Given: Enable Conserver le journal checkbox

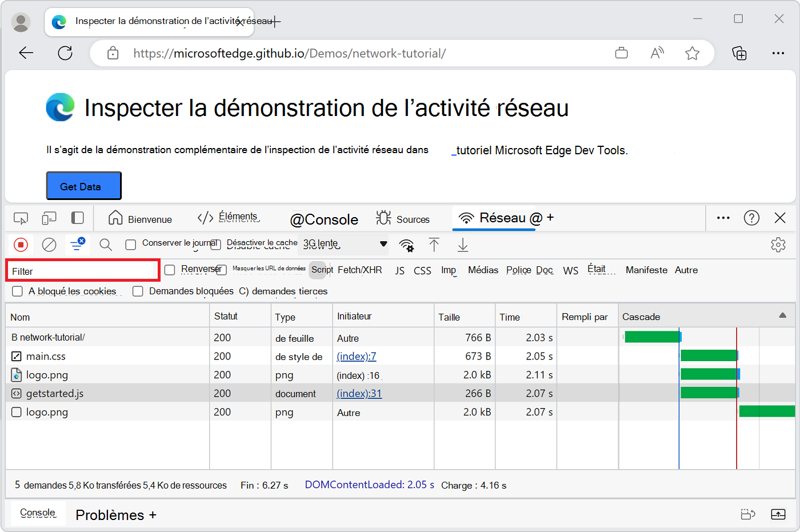Looking at the screenshot, I should (x=131, y=245).
